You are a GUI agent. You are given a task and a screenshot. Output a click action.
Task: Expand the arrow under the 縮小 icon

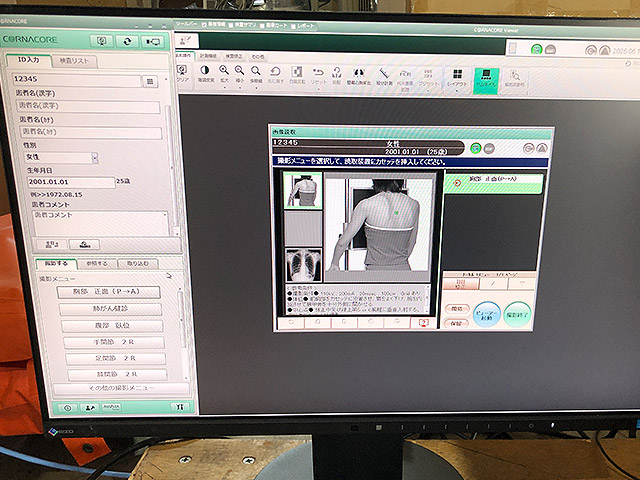(x=240, y=87)
